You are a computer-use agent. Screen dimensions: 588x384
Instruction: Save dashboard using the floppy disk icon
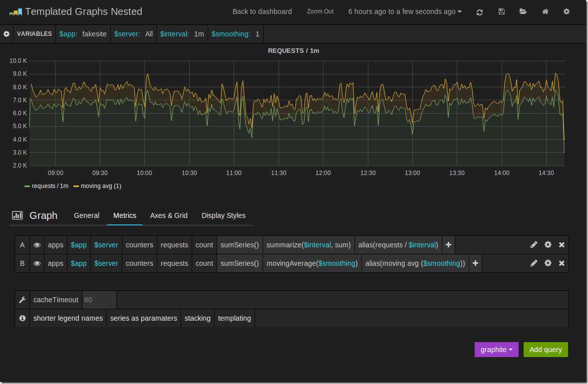[501, 11]
